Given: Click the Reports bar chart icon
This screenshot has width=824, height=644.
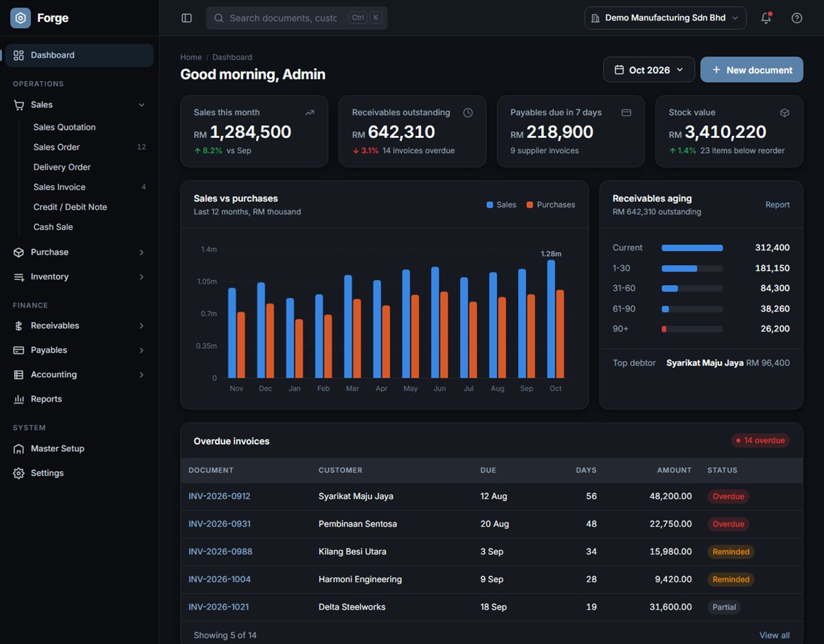Looking at the screenshot, I should (19, 399).
